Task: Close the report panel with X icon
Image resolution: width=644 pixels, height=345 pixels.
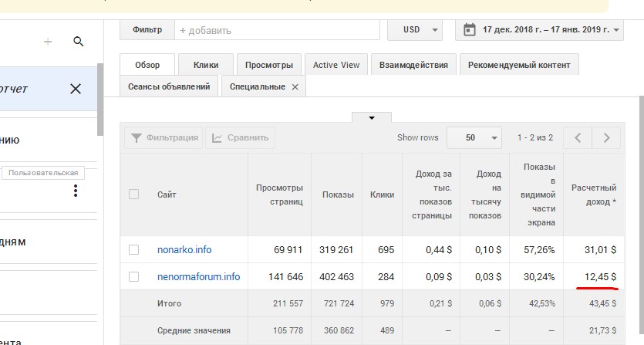Action: (76, 89)
